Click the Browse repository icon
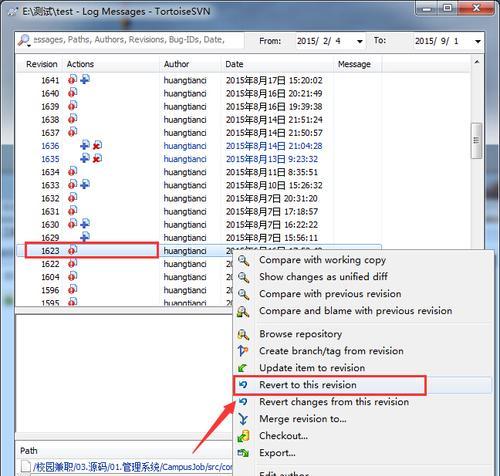 click(243, 334)
